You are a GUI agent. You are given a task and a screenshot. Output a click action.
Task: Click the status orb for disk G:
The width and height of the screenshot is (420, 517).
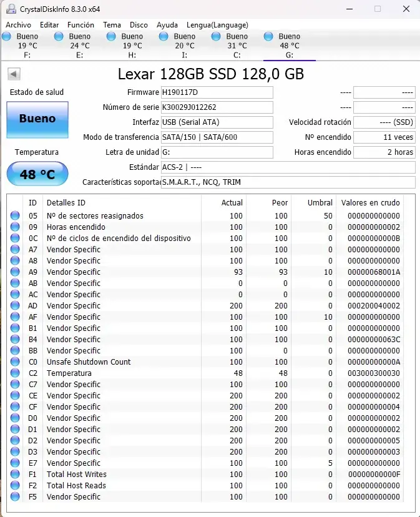268,36
